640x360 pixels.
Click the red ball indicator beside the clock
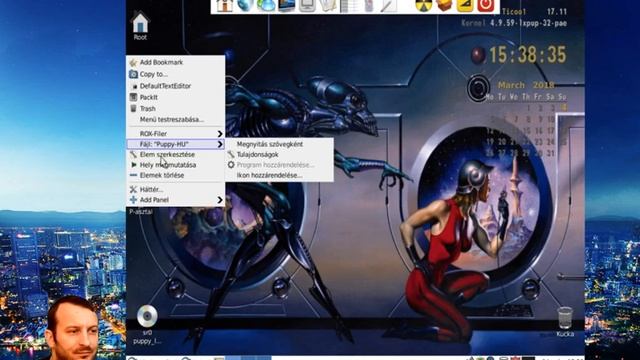pos(478,56)
